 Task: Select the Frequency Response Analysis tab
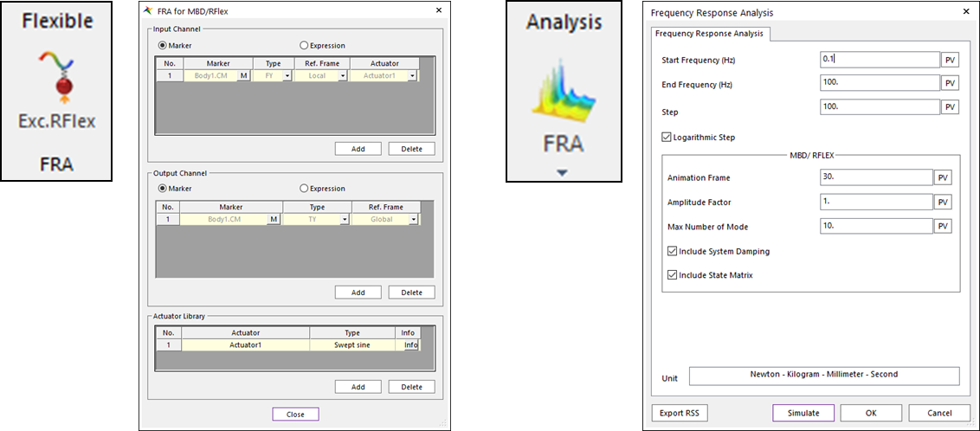coord(711,33)
